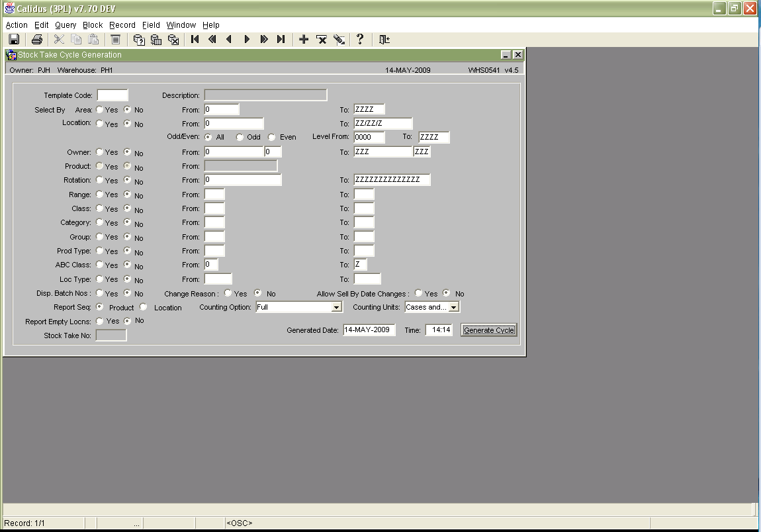Click the ABC Class To field
The height and width of the screenshot is (532, 761).
click(360, 265)
